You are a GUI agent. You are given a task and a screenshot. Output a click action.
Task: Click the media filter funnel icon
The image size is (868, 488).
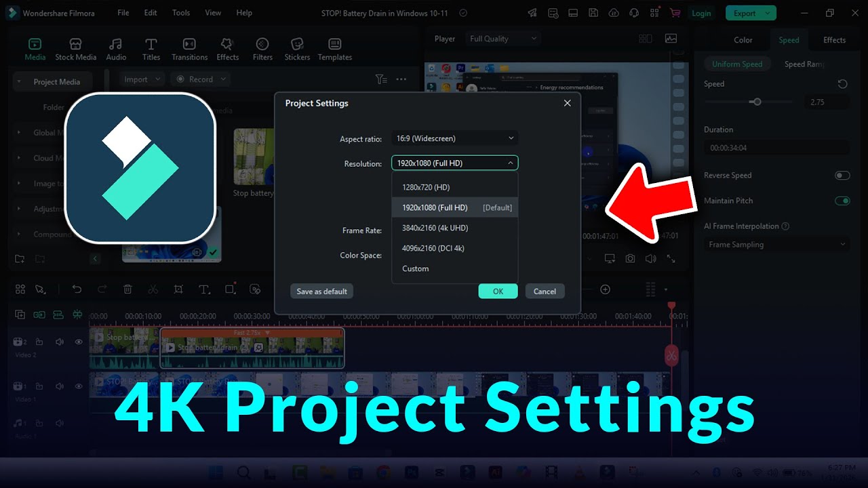point(381,79)
